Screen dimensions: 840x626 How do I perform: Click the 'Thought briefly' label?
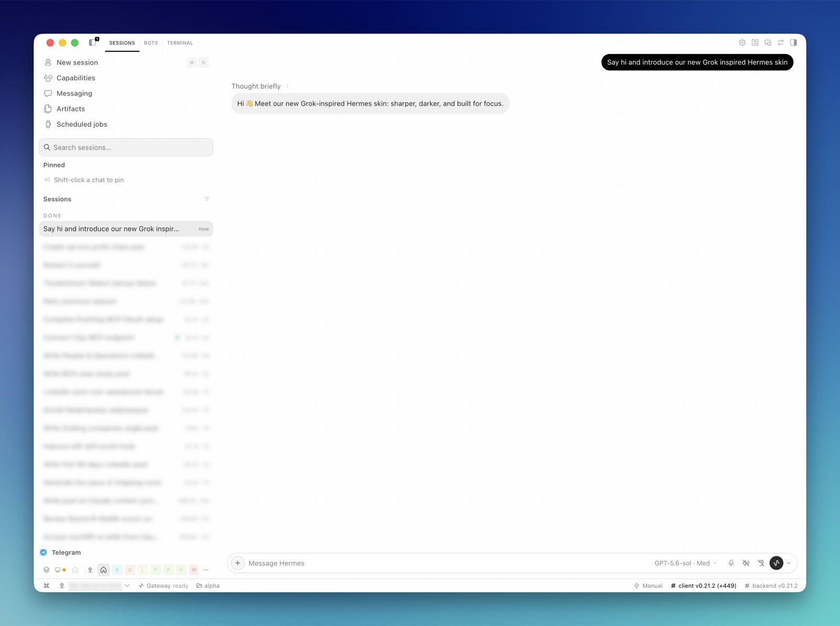click(256, 86)
